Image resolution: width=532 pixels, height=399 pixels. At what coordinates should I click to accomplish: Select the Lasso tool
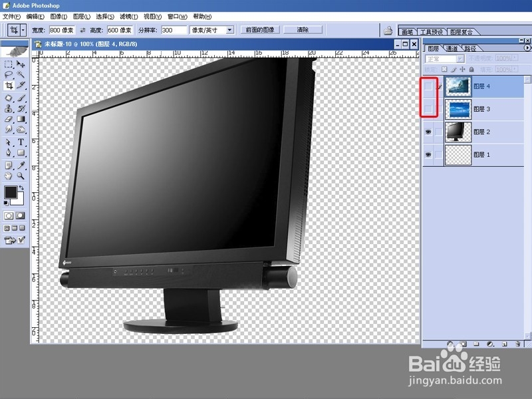pyautogui.click(x=8, y=74)
